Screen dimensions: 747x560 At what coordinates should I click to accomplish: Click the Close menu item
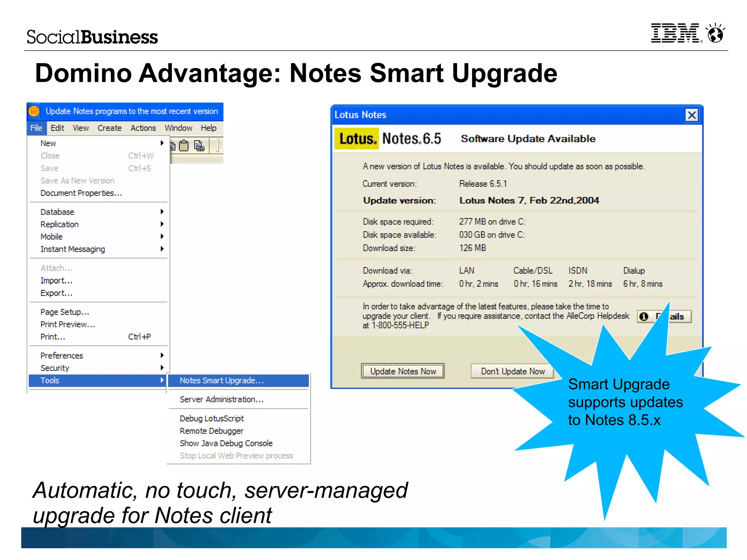[x=98, y=155]
